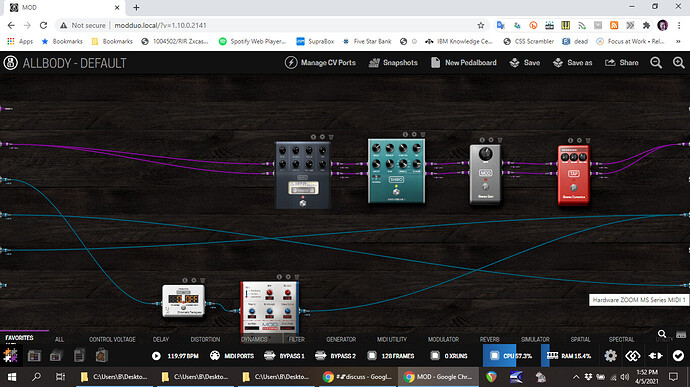Image resolution: width=690 pixels, height=387 pixels.
Task: Open info for the dark blue pedal
Action: click(x=313, y=137)
